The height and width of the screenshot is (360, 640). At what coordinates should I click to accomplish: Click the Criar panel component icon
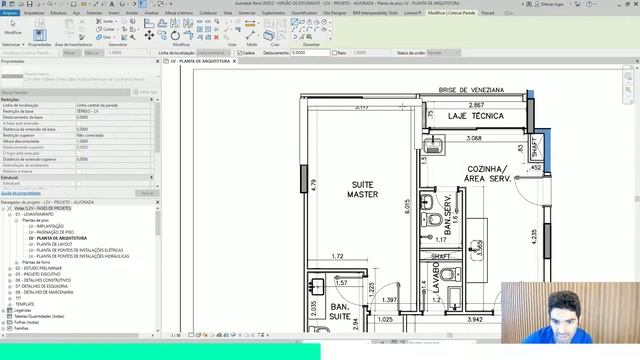[x=269, y=36]
